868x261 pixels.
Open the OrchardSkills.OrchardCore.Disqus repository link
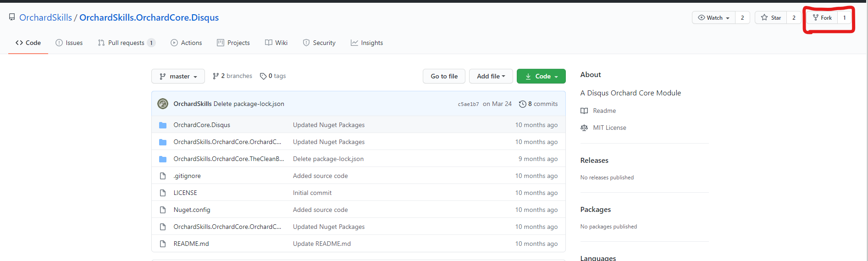149,17
